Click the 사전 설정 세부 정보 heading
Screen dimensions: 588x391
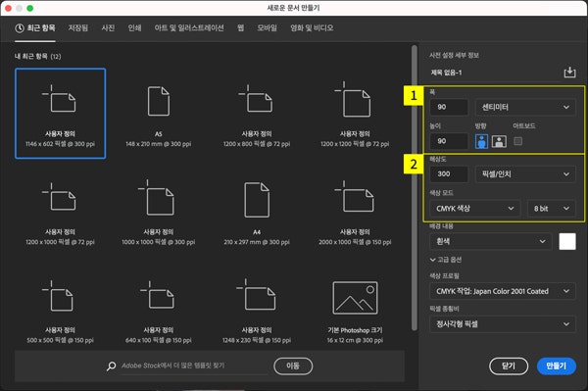tap(454, 55)
